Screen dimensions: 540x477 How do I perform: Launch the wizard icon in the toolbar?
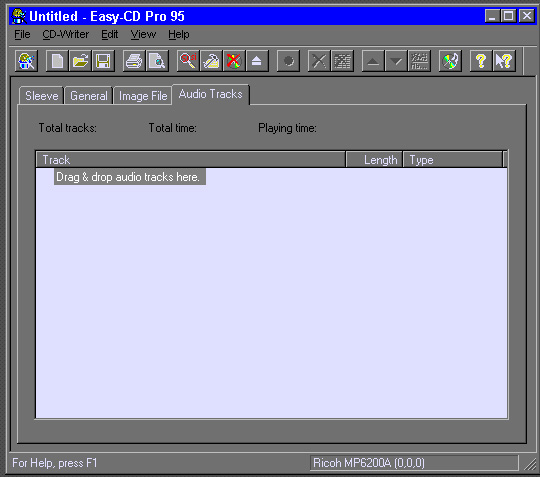coord(27,61)
